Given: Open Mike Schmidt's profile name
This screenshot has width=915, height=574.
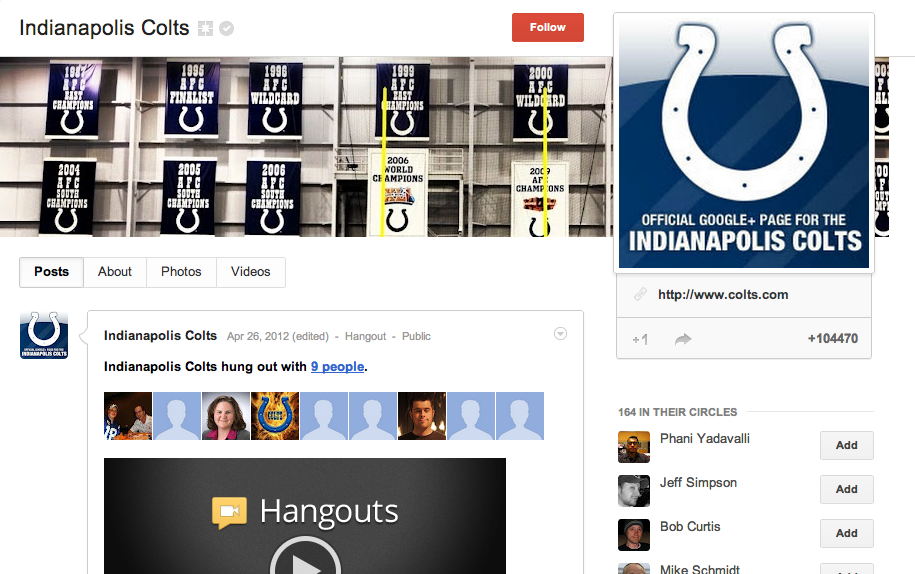Looking at the screenshot, I should 699,569.
